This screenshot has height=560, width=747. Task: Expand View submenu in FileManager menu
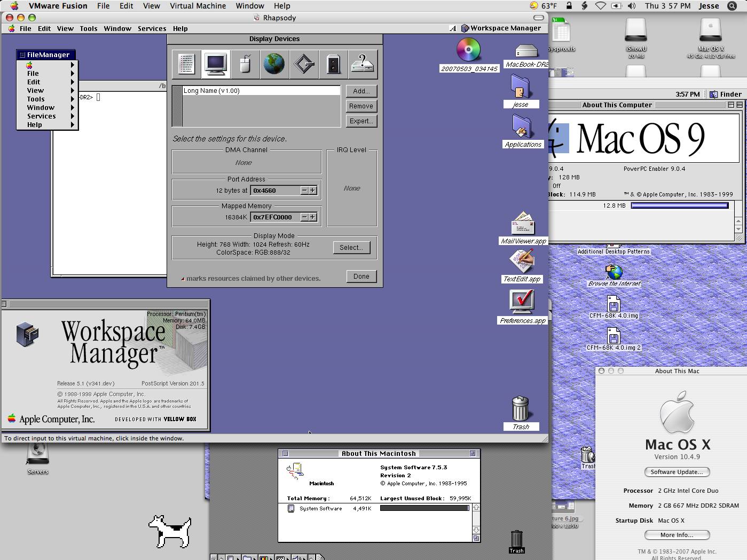(48, 91)
